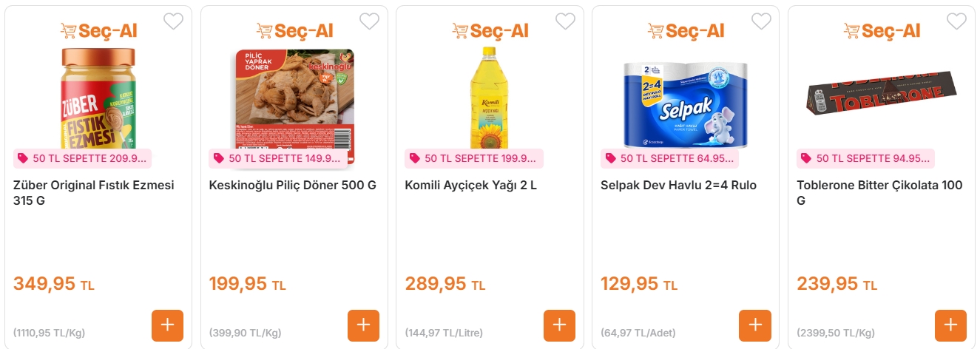This screenshot has width=980, height=349.
Task: Click the "50 TL SEPETTE 209.9..." discount tag
Action: 82,158
